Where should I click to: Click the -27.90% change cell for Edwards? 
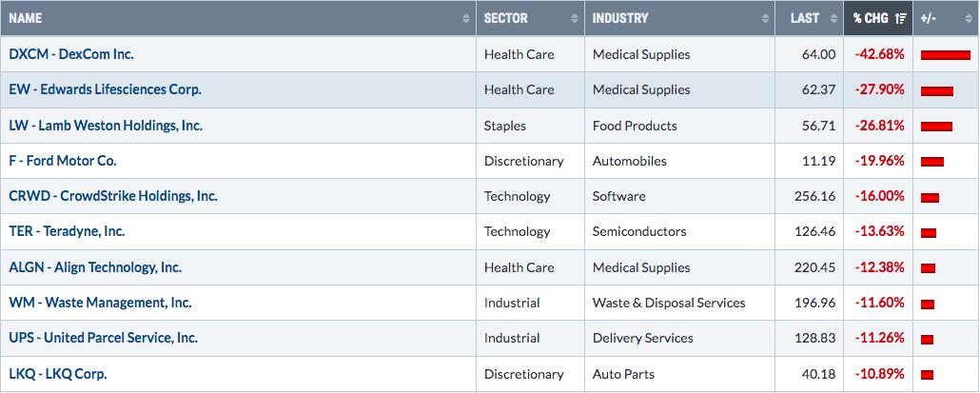878,89
